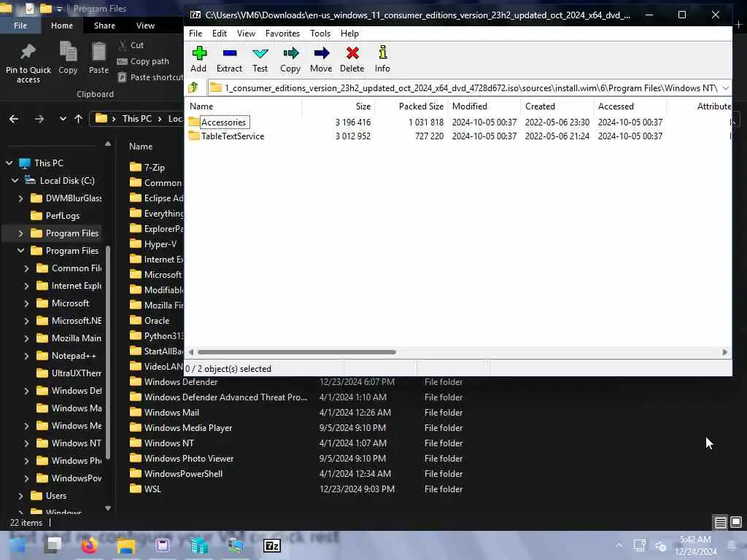This screenshot has width=747, height=560.
Task: Select the Accessories folder in 7-Zip
Action: tap(223, 122)
